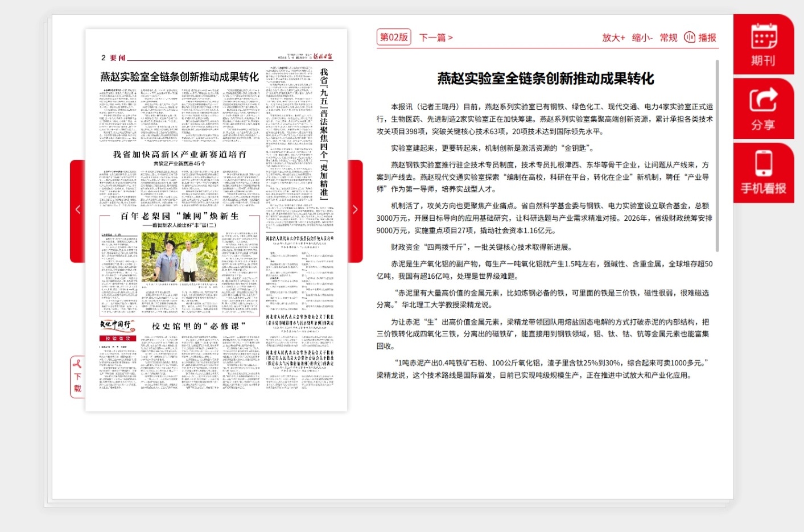Select the 第02版 page selector
The image size is (804, 532).
[x=394, y=38]
